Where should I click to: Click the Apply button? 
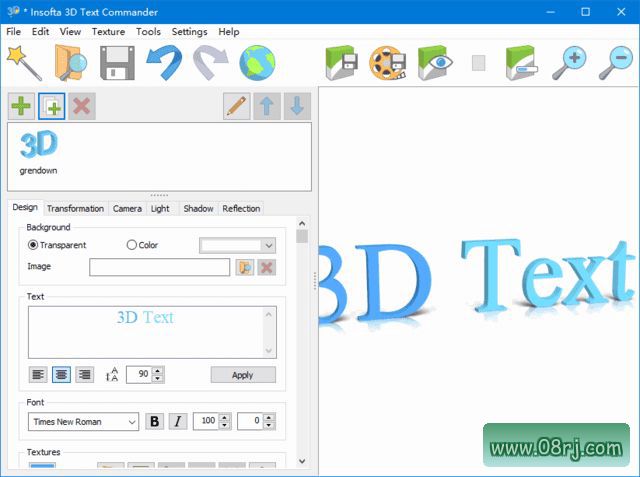pyautogui.click(x=243, y=375)
